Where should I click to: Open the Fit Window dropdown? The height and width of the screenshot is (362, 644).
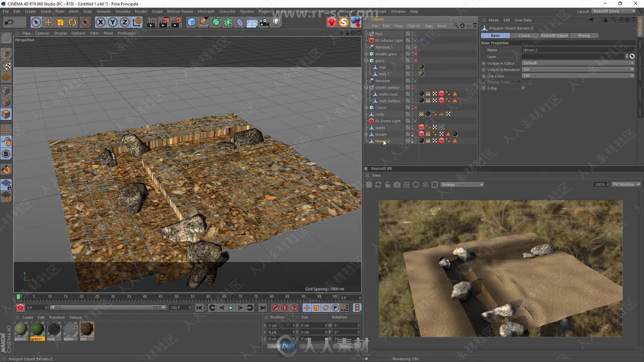tap(626, 185)
